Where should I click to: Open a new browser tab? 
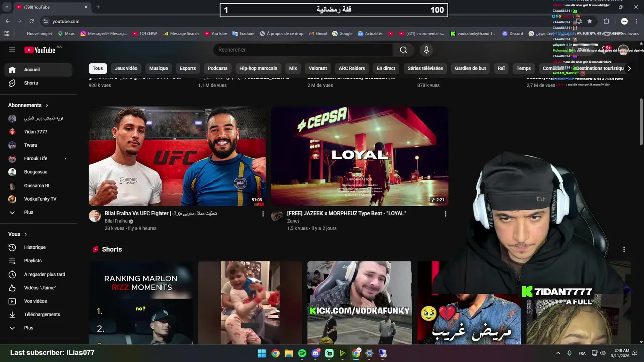click(x=98, y=7)
